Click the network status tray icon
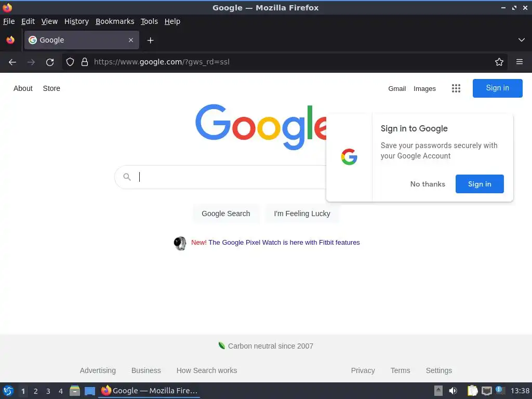 point(486,391)
